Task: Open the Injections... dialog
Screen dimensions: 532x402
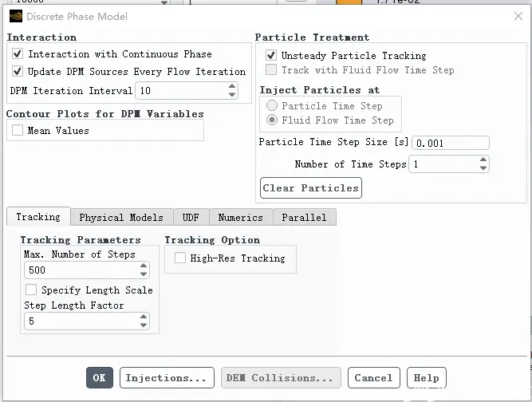Action: click(x=167, y=377)
